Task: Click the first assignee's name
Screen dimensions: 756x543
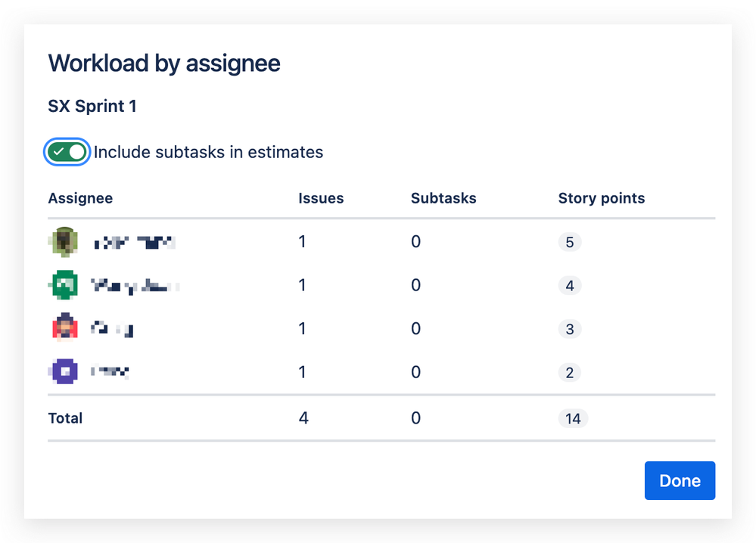Action: (134, 242)
